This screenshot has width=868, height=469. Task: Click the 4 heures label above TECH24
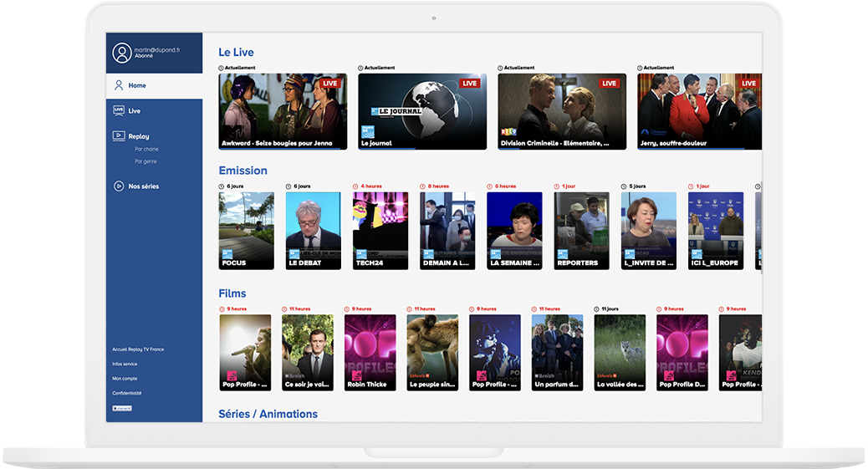[x=371, y=186]
